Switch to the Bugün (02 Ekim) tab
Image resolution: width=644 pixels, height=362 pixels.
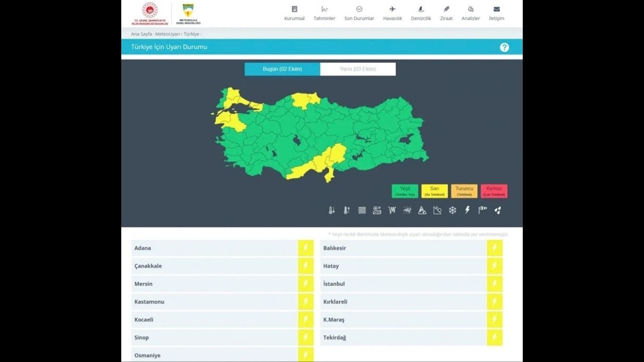282,69
